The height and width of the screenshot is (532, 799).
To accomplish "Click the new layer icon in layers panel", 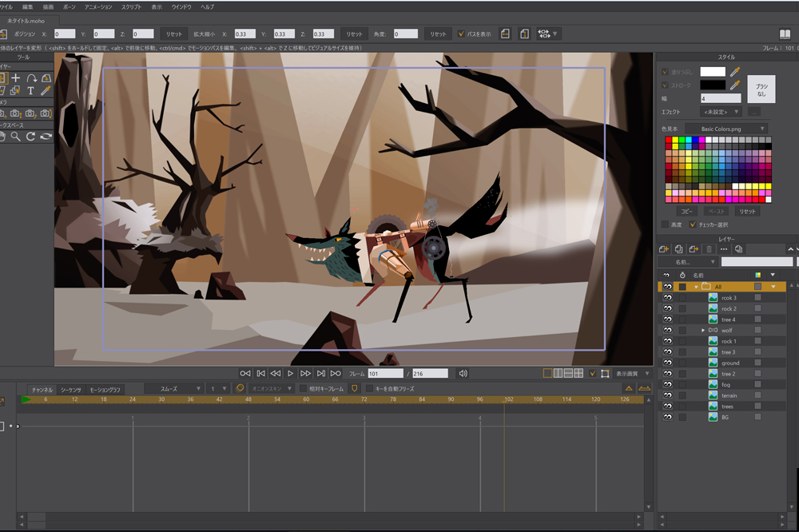I will click(664, 249).
